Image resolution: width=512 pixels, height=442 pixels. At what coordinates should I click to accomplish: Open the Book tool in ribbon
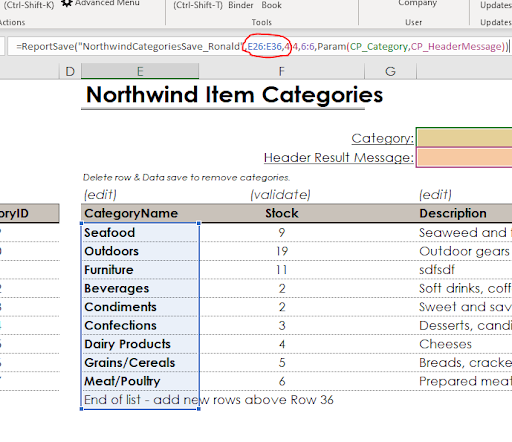[x=271, y=5]
